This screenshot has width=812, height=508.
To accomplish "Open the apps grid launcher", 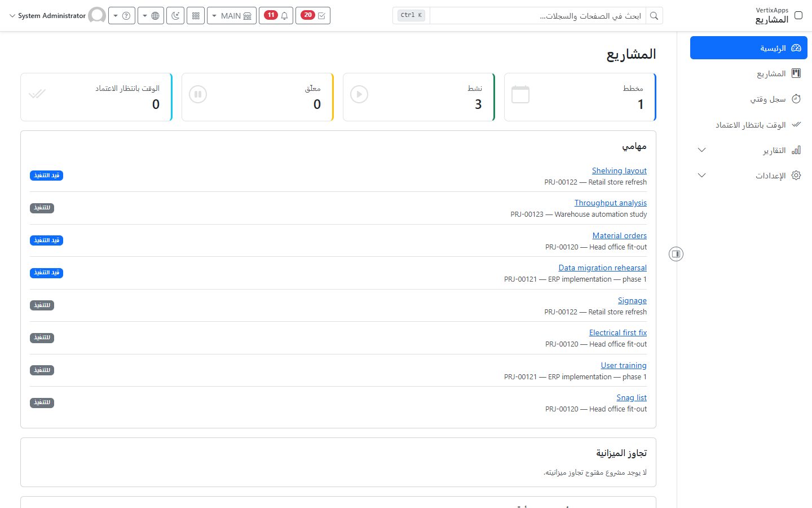I will (x=196, y=15).
